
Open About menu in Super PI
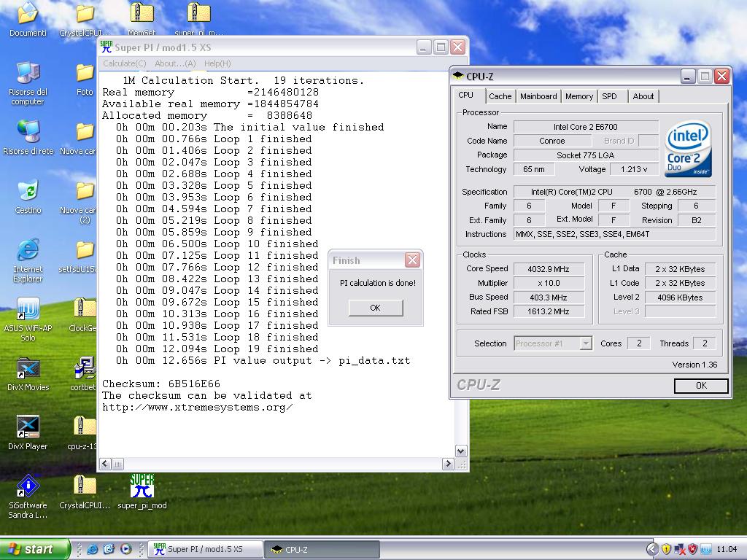[175, 63]
